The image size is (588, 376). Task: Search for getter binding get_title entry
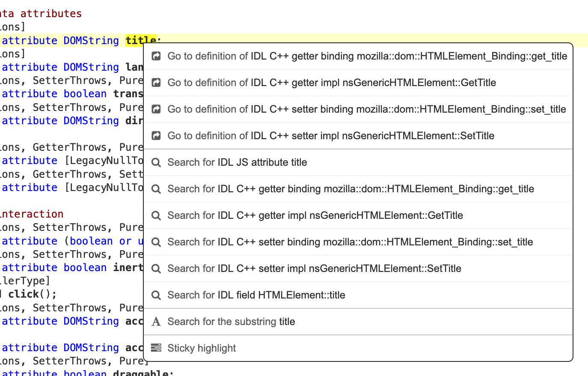click(x=350, y=189)
